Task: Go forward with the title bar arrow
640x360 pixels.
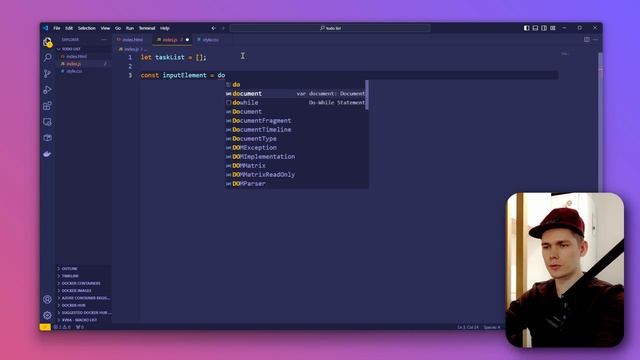Action: (x=223, y=28)
